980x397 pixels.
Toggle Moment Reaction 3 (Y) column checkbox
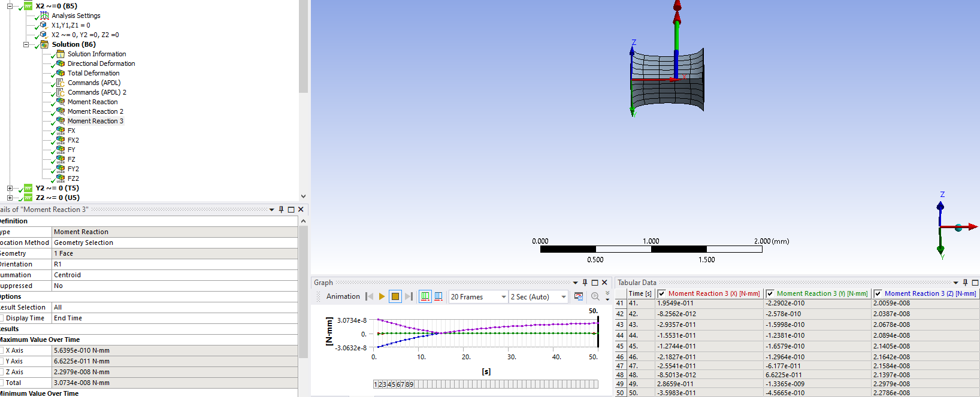click(770, 293)
